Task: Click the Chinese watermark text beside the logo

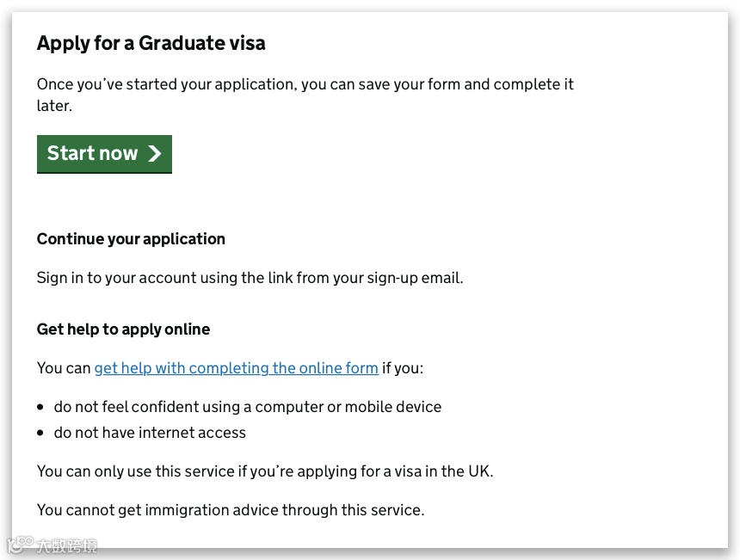Action: [66, 546]
